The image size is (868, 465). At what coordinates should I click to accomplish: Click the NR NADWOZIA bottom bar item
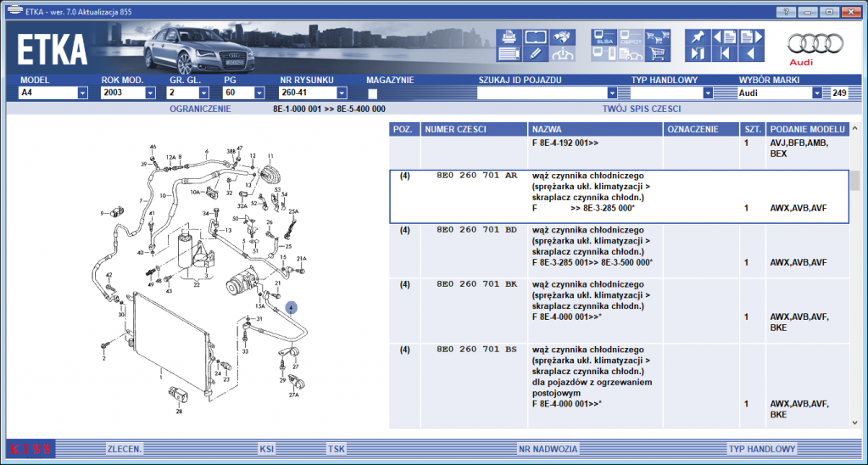click(x=548, y=449)
